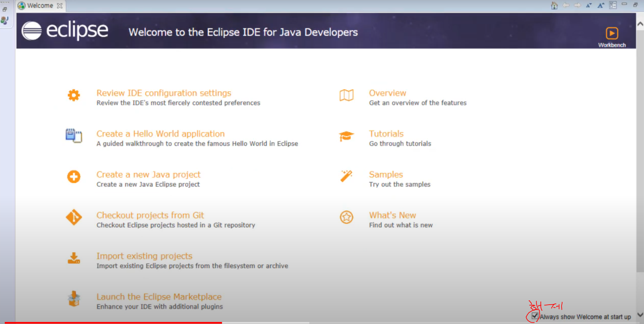Magnify font size with large A icon
Viewport: 644px width, 324px height.
click(x=601, y=5)
